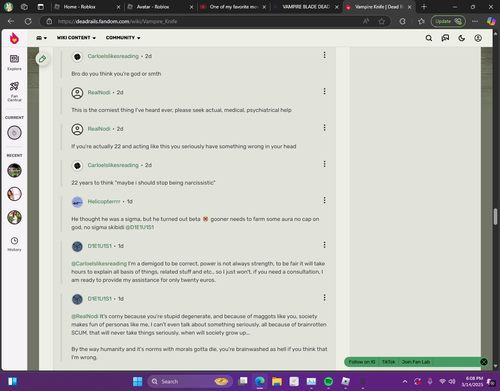
Task: Open tab actions menu icon
Action: pyautogui.click(x=40, y=7)
